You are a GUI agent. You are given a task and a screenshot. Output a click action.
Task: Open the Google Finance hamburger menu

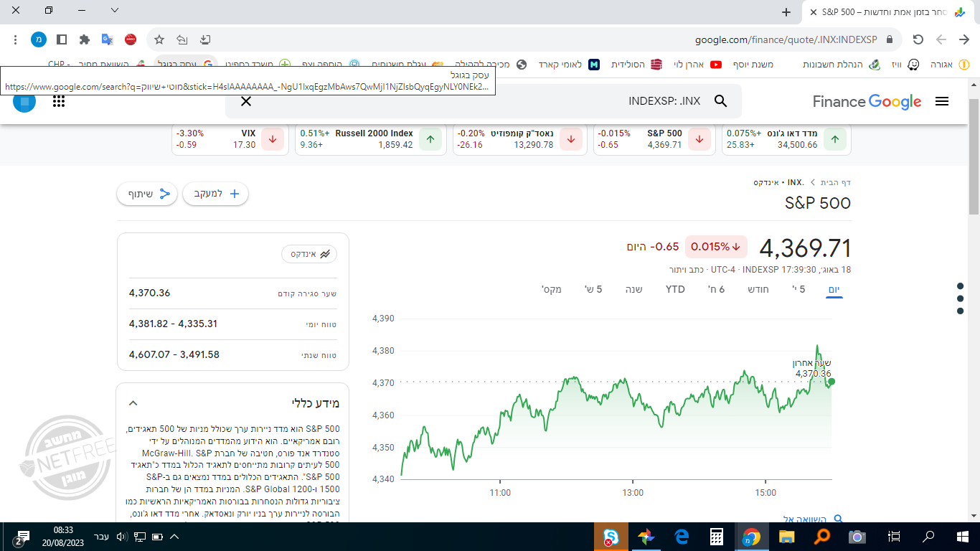942,102
